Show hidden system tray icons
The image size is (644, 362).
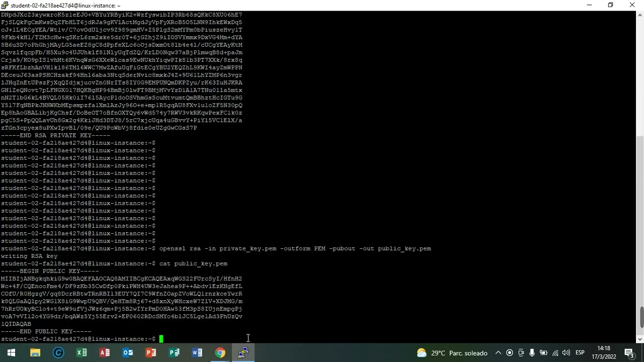pyautogui.click(x=498, y=353)
